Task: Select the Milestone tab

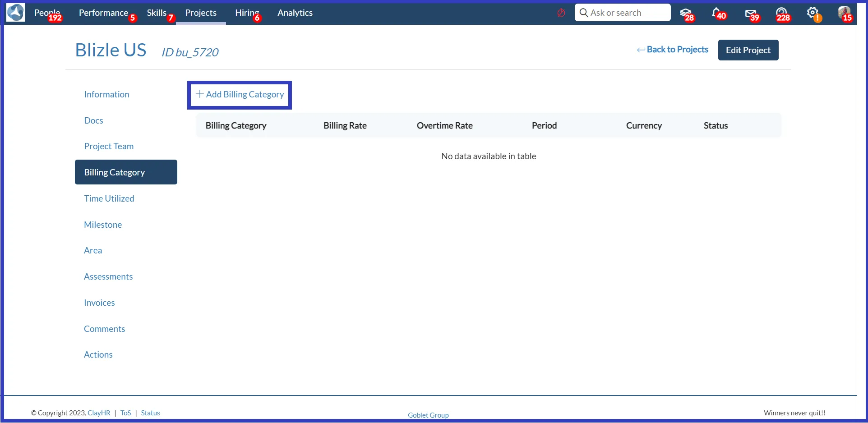Action: click(x=103, y=225)
